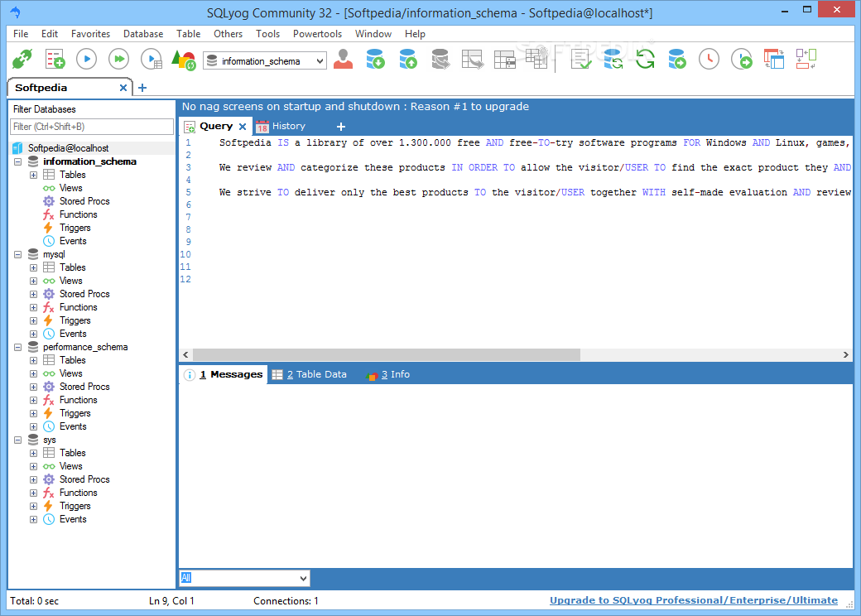Open the Messages info icon tab

190,375
